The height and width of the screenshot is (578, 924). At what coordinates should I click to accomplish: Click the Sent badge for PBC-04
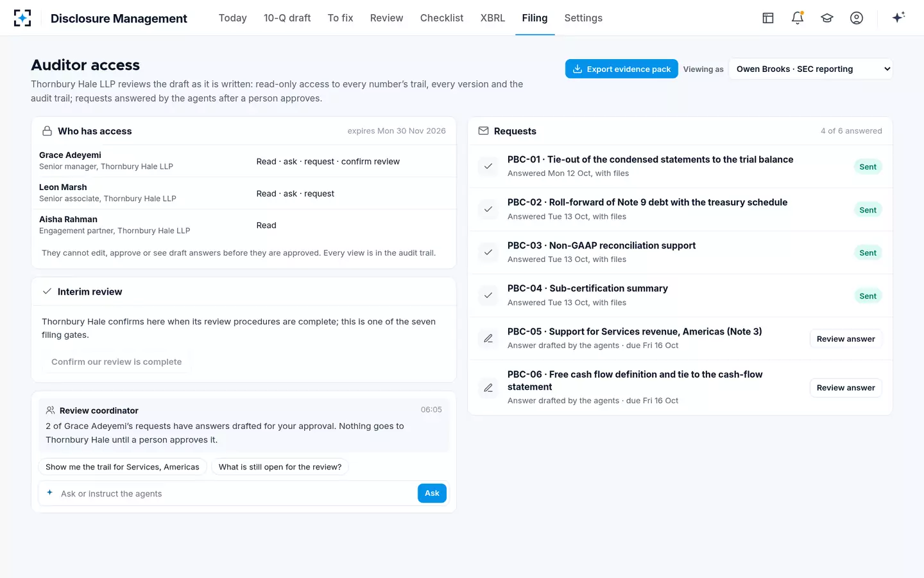pyautogui.click(x=868, y=295)
